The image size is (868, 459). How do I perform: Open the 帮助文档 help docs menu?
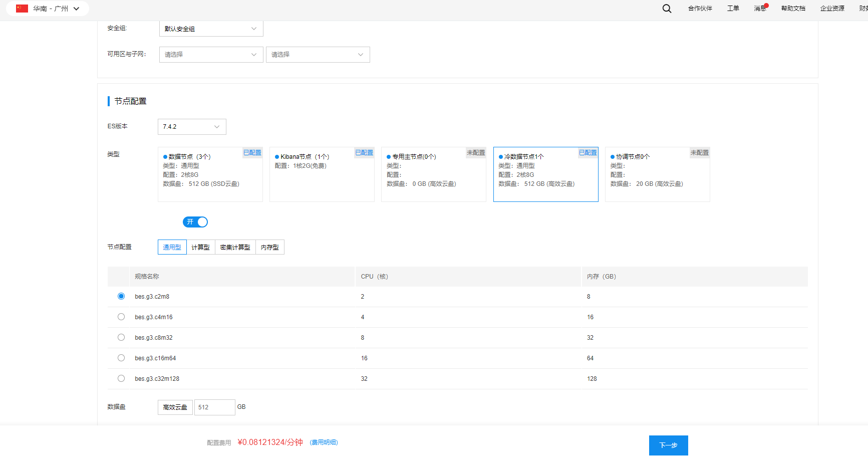tap(793, 9)
